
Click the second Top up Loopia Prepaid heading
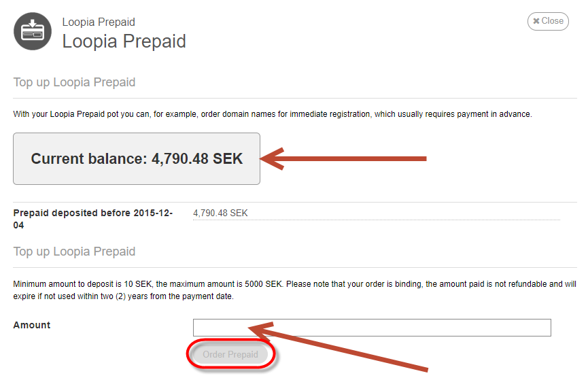coord(74,252)
